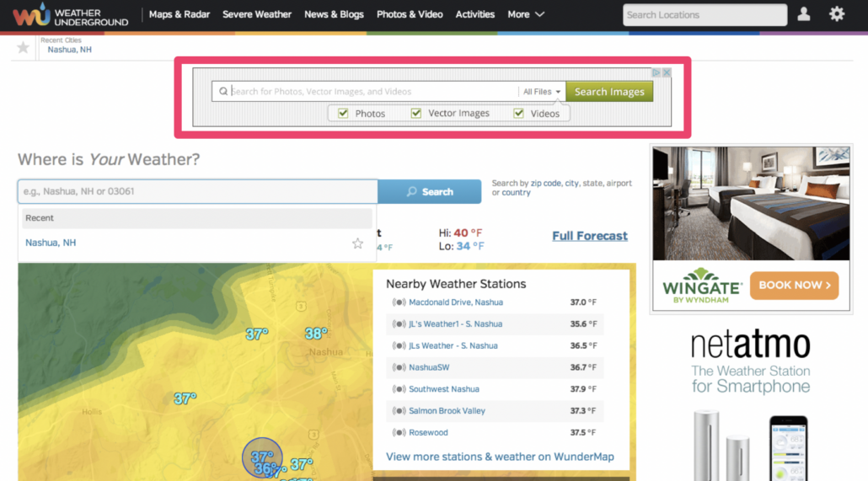Screen dimensions: 868x481
Task: Click the Book Now hotel ad button
Action: [x=794, y=286]
